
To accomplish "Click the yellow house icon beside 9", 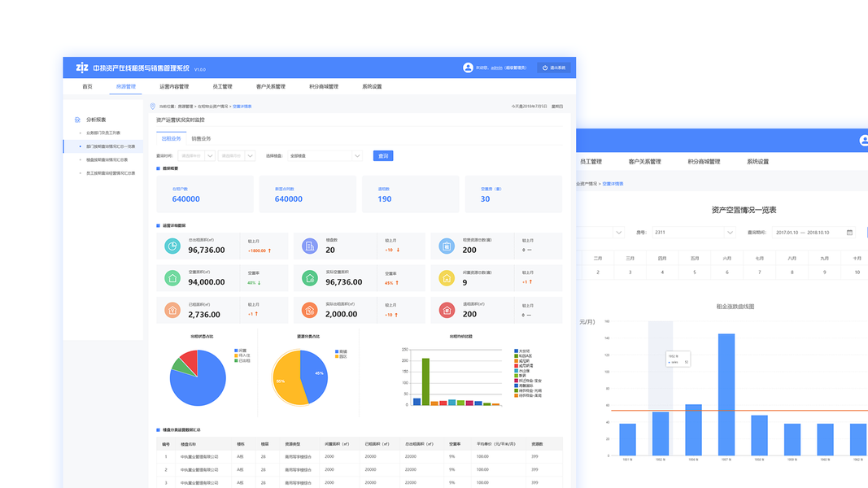I will pyautogui.click(x=447, y=278).
